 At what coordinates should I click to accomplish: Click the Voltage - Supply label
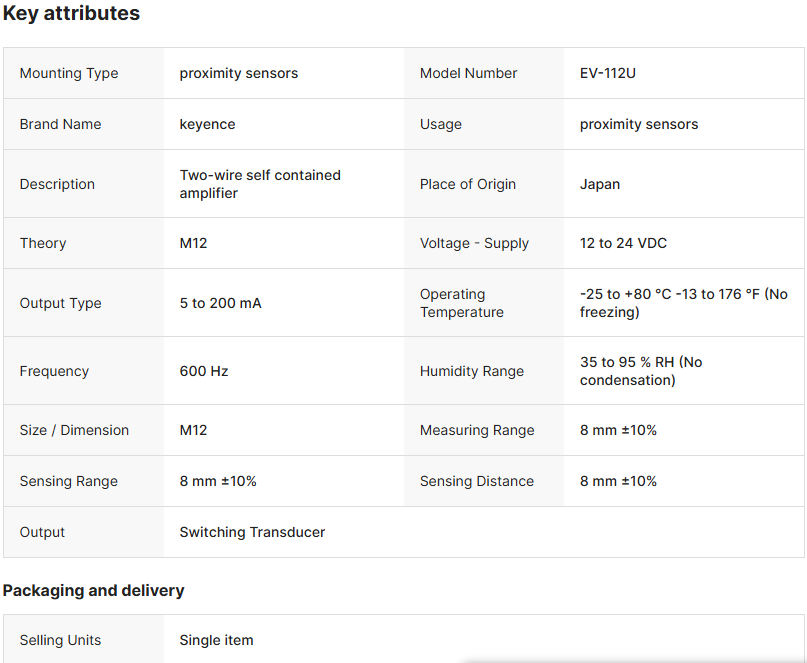pyautogui.click(x=474, y=243)
